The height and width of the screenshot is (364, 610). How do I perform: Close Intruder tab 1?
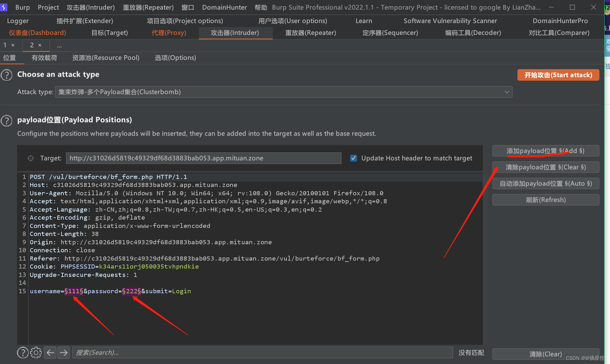click(13, 45)
